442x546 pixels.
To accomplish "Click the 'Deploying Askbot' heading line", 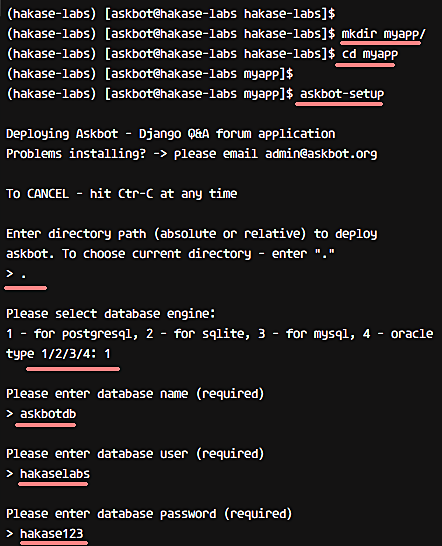I will click(171, 134).
